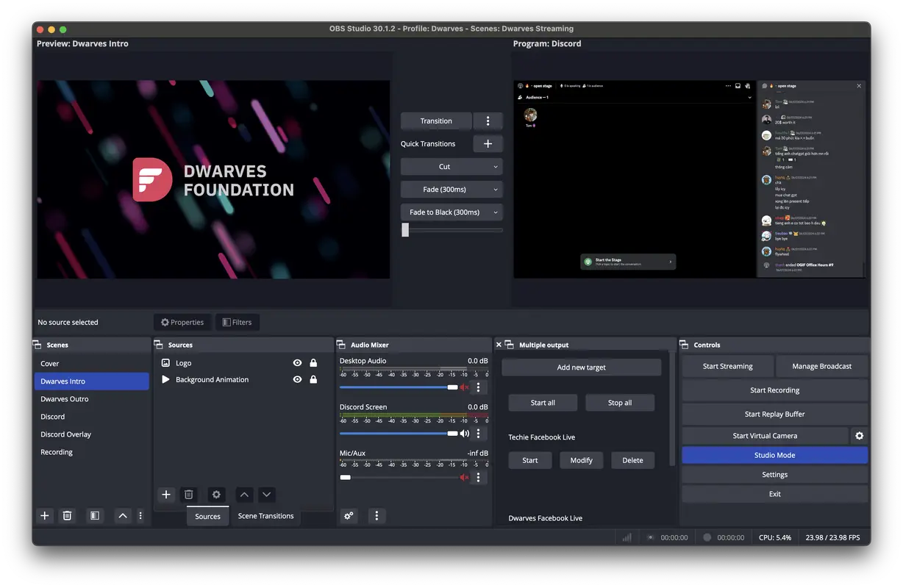Click the Multiple output dock scrollbar
Viewport: 903px width, 588px height.
(672, 410)
